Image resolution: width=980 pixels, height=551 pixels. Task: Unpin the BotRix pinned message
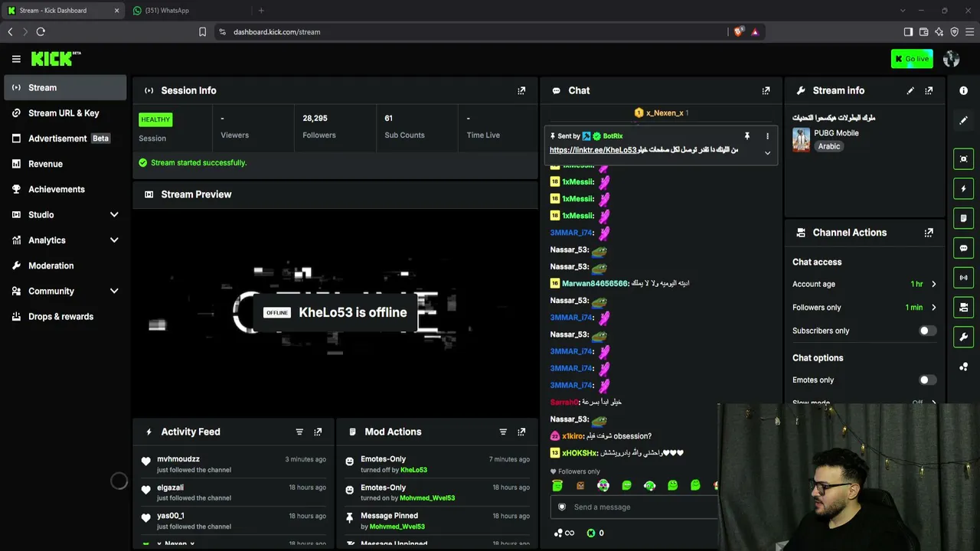[747, 136]
